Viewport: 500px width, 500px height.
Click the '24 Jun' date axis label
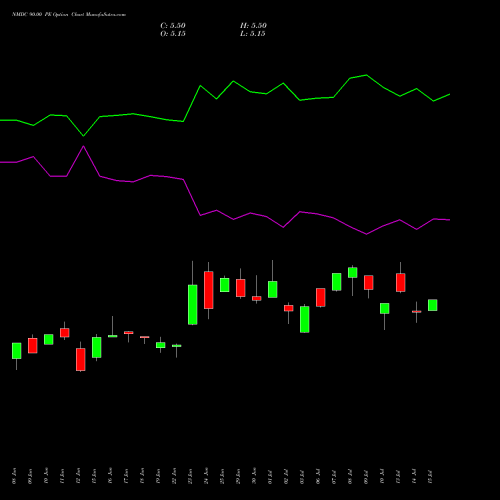click(x=206, y=476)
